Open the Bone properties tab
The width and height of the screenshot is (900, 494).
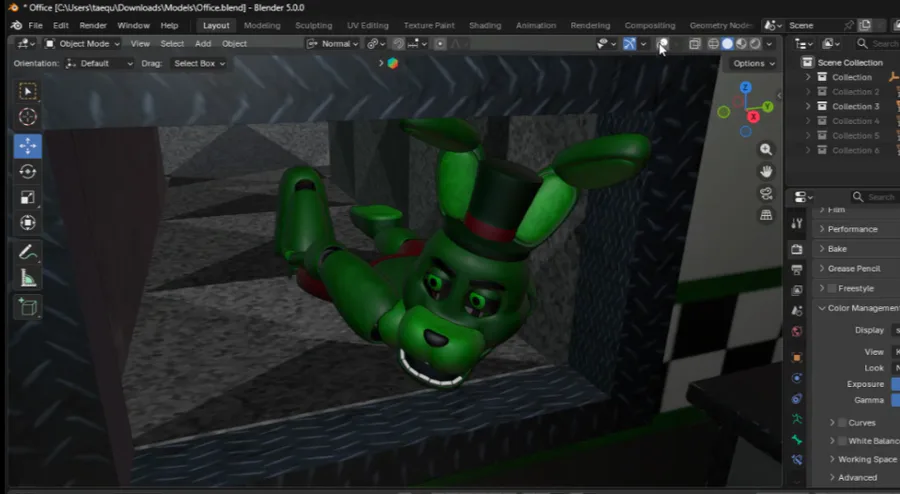coord(797,439)
